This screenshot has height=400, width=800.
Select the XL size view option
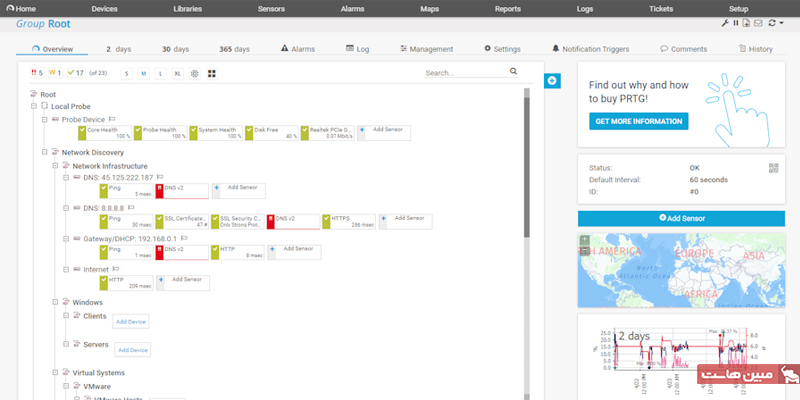pos(177,73)
